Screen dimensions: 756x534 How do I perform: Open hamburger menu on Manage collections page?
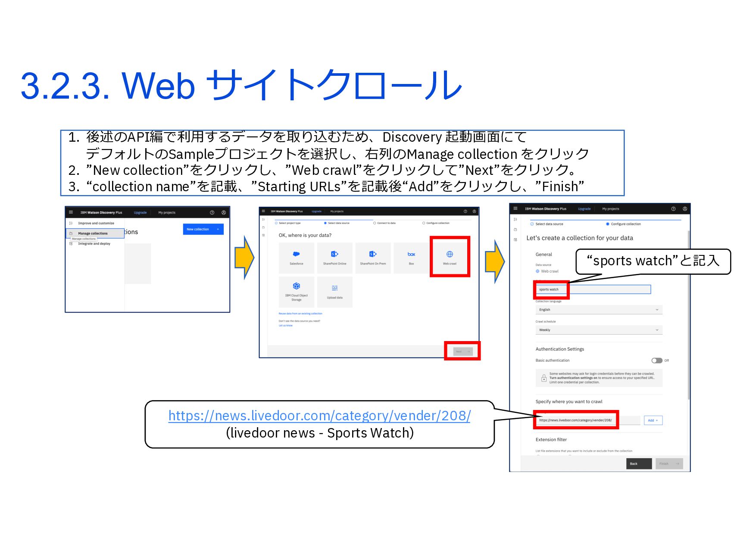[x=71, y=212]
